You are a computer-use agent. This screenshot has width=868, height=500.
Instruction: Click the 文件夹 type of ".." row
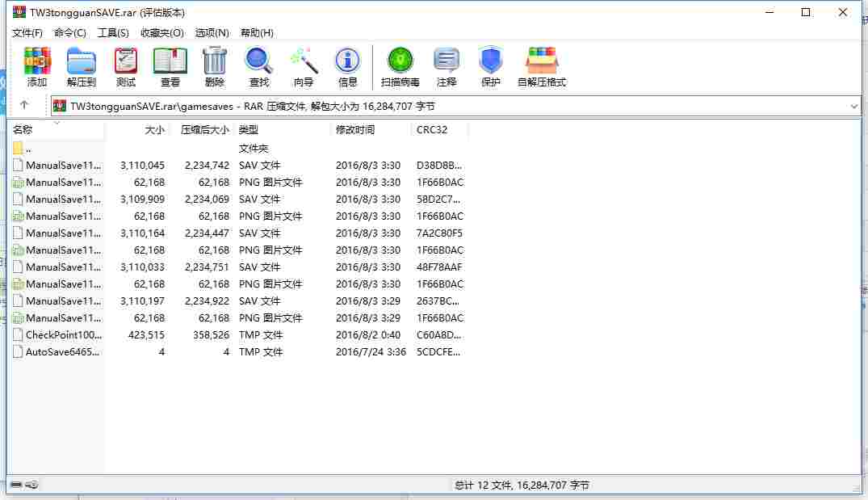(253, 149)
